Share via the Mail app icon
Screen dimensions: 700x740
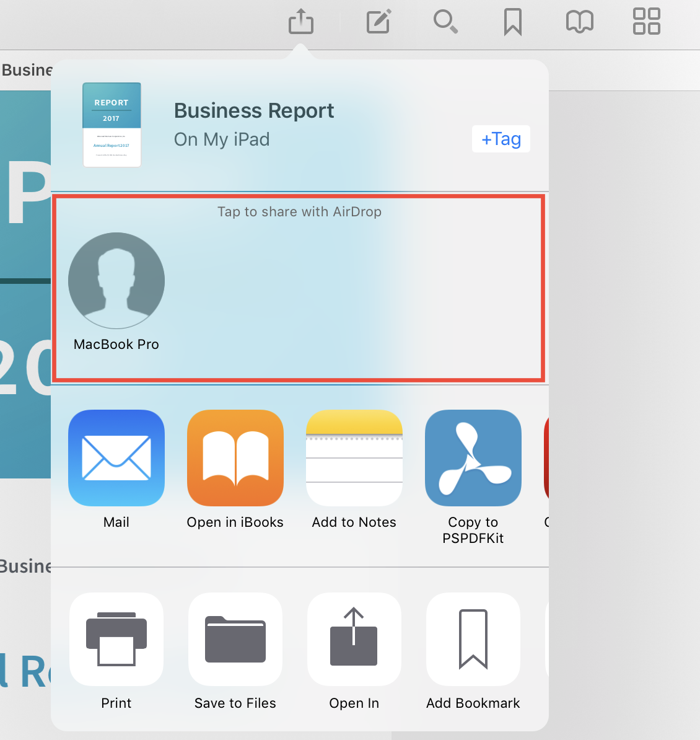tap(116, 458)
